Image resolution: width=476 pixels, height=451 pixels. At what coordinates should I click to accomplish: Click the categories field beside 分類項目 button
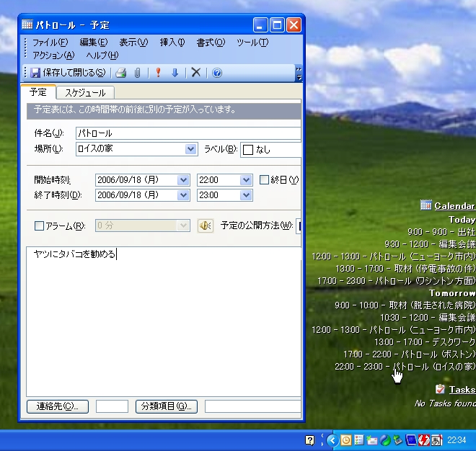[x=253, y=406]
